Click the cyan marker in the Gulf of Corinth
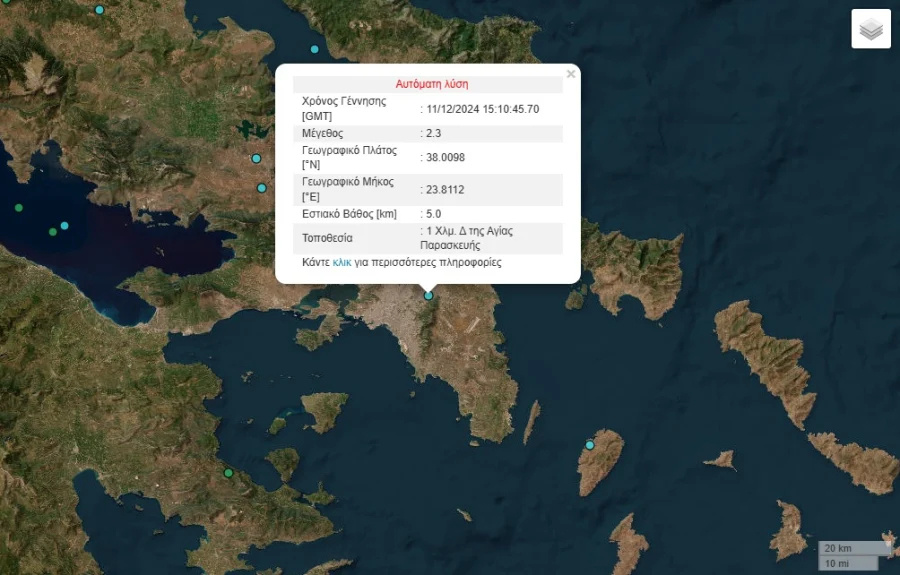The image size is (900, 575). pos(65,225)
